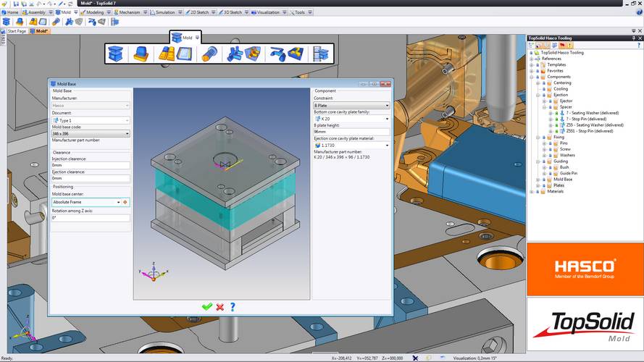Collapse the Ejection folder in tree
The width and height of the screenshot is (644, 362).
click(x=538, y=95)
